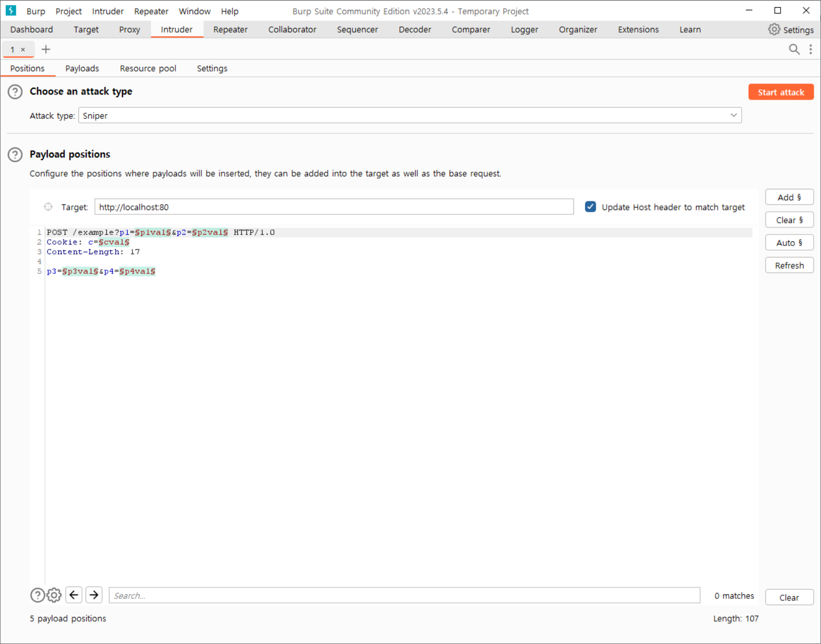The width and height of the screenshot is (821, 644).
Task: Select the Intruder main tab
Action: pyautogui.click(x=176, y=30)
